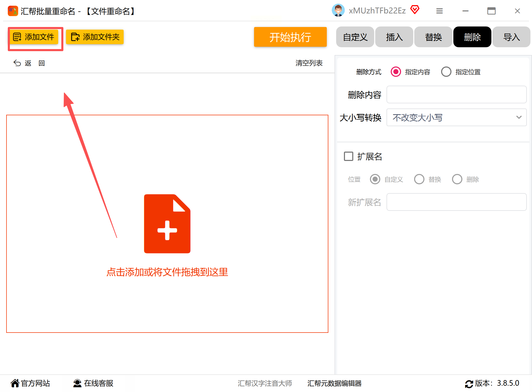Viewport: 532px width, 392px height.
Task: Select the 指定内容 radio option
Action: point(396,72)
